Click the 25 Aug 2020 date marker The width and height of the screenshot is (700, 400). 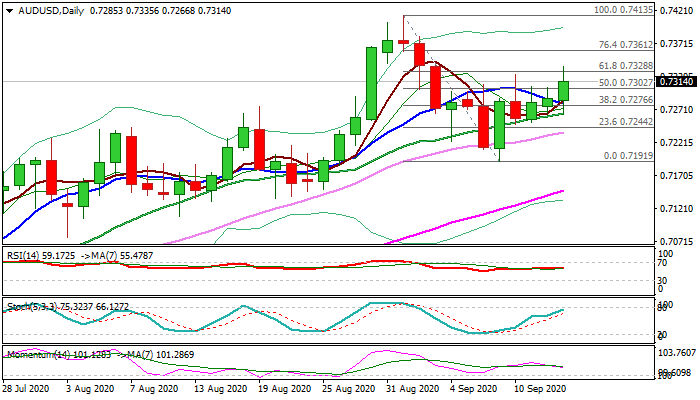348,389
